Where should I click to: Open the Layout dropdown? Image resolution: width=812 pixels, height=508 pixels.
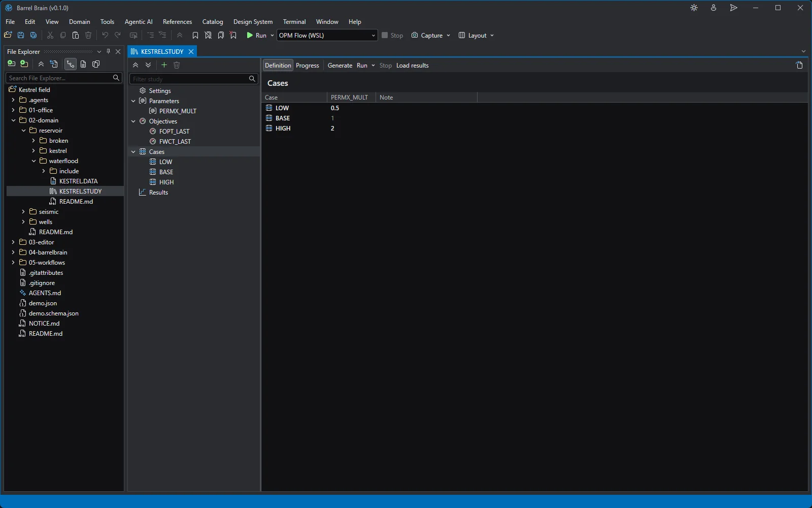coord(476,36)
